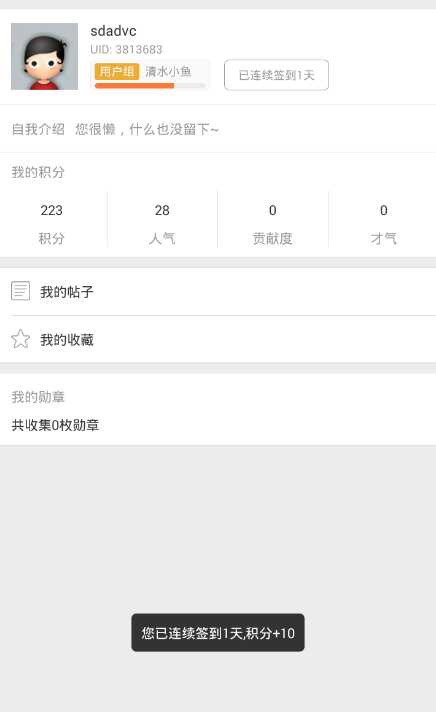
Task: Click the 我的积分 section header
Action: click(38, 172)
